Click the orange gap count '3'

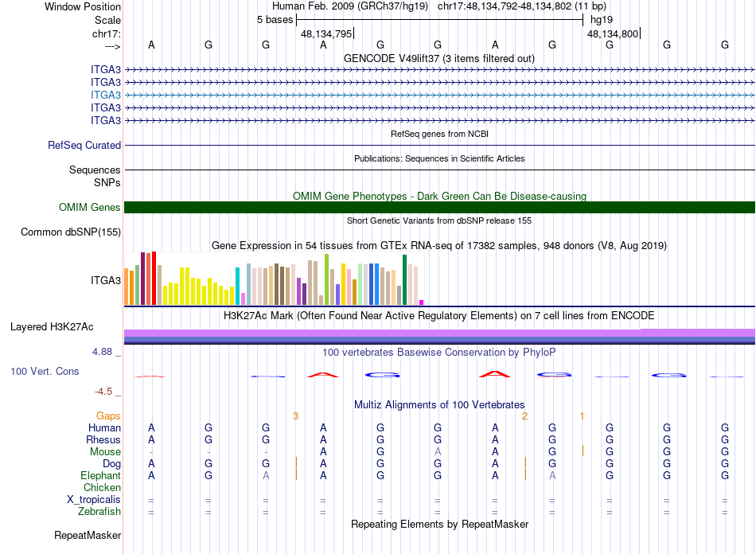[x=295, y=416]
